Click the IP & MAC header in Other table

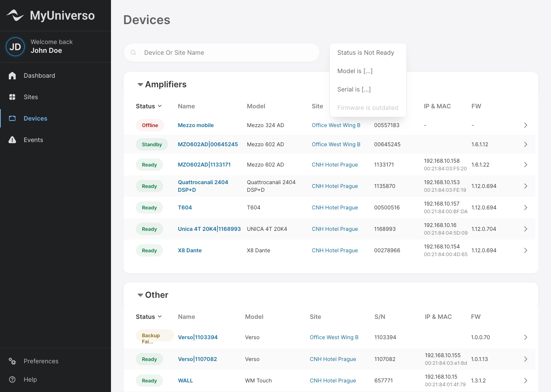click(438, 317)
